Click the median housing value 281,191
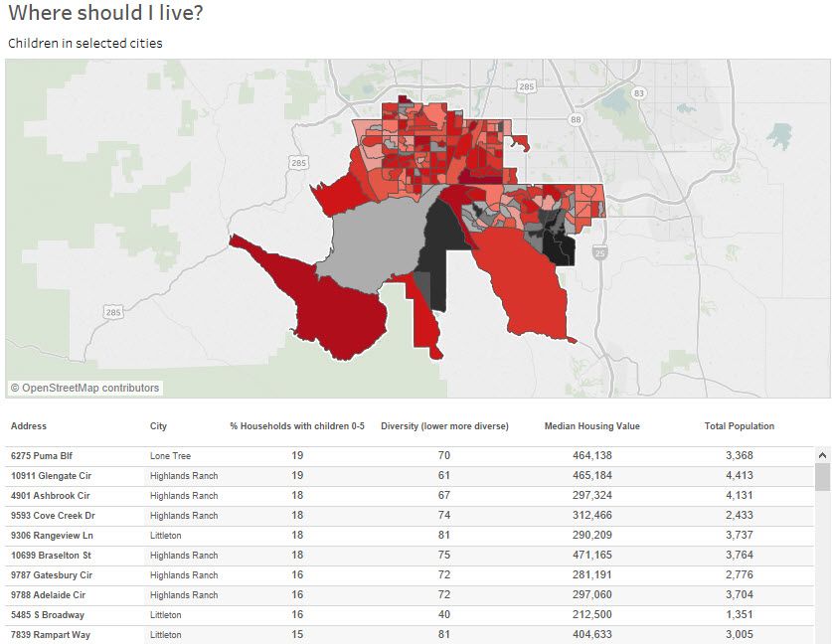832x644 pixels. [x=592, y=574]
